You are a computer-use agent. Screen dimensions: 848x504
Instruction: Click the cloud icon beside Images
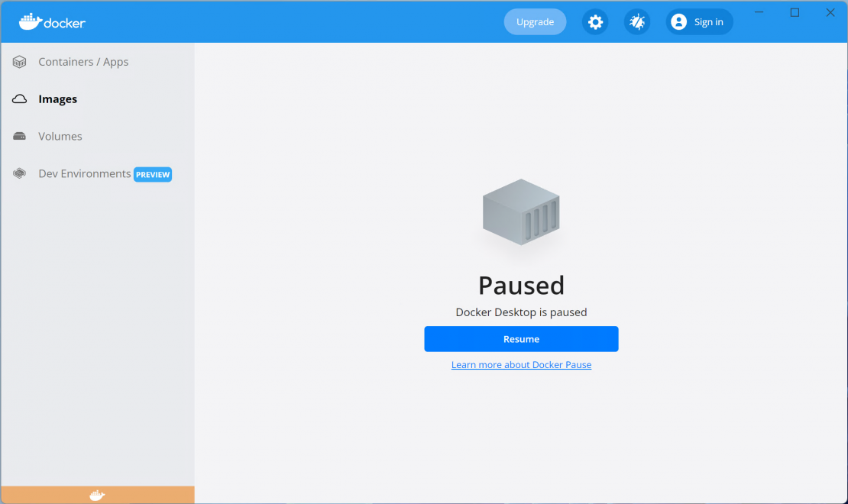coord(20,99)
